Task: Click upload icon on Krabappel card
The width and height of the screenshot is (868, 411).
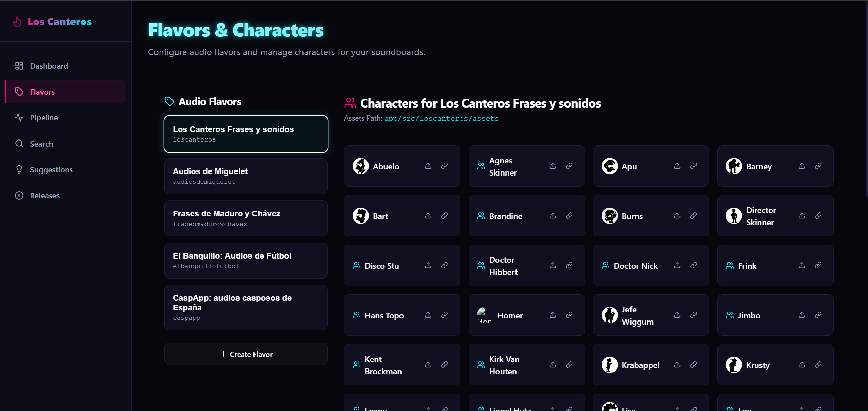Action: [x=677, y=364]
